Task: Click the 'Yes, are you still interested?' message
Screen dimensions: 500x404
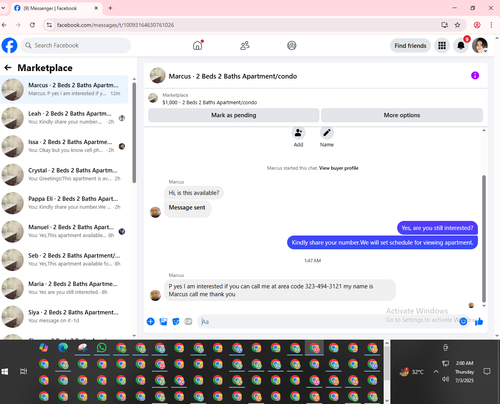Action: tap(437, 228)
